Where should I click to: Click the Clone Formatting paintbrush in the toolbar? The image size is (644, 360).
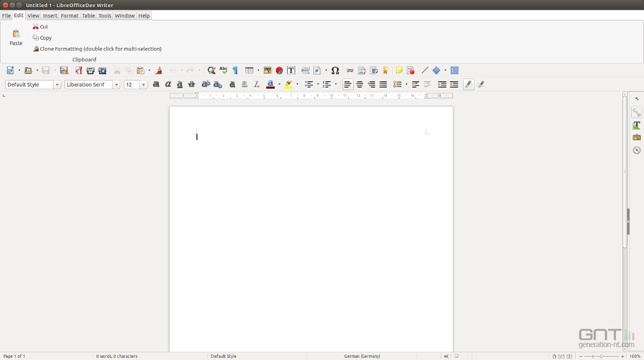coord(158,70)
